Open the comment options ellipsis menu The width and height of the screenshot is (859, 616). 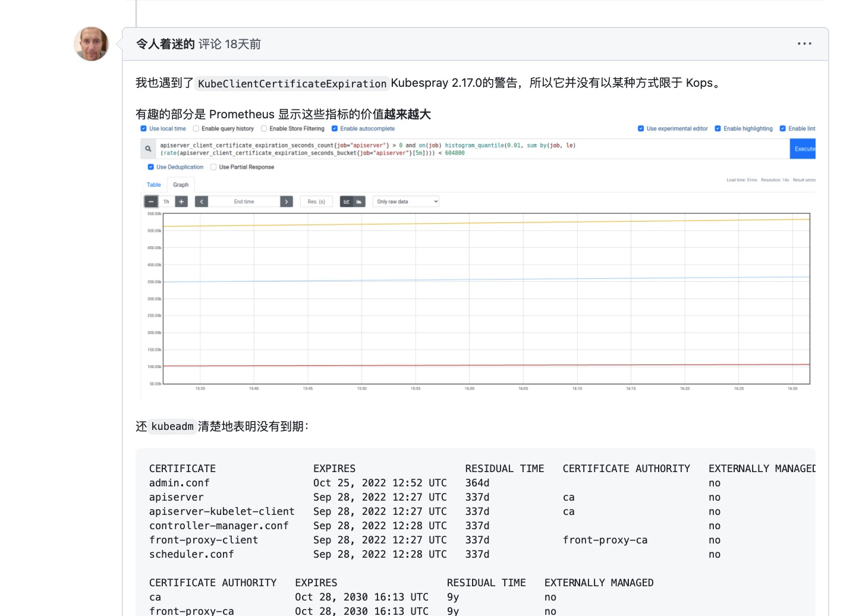(x=804, y=43)
